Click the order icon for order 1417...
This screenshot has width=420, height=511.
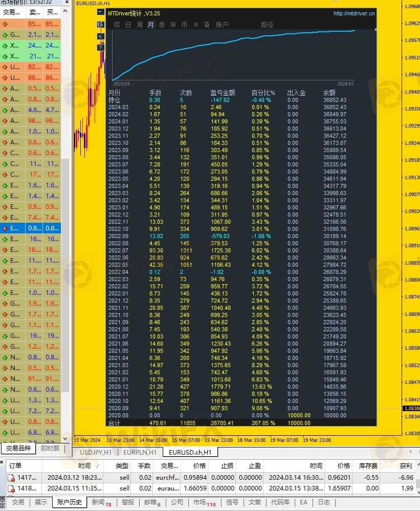(x=11, y=478)
